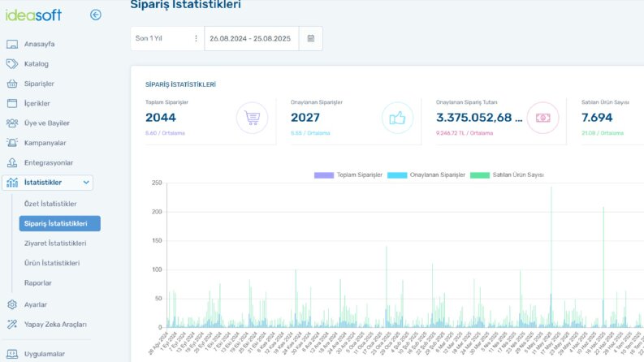The height and width of the screenshot is (362, 644).
Task: Click the Satılan Ürün Sayısı value 7.694
Action: click(x=597, y=118)
